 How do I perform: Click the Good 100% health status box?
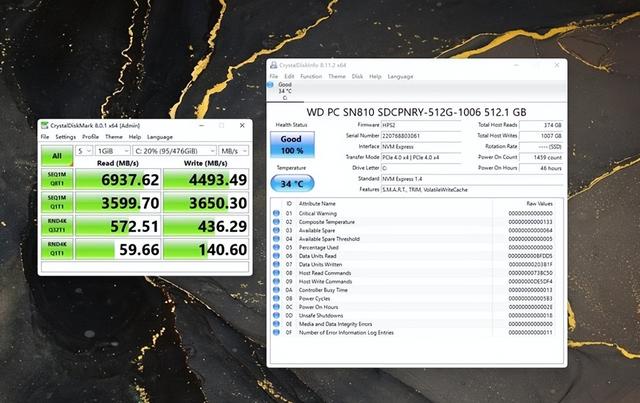[x=291, y=145]
